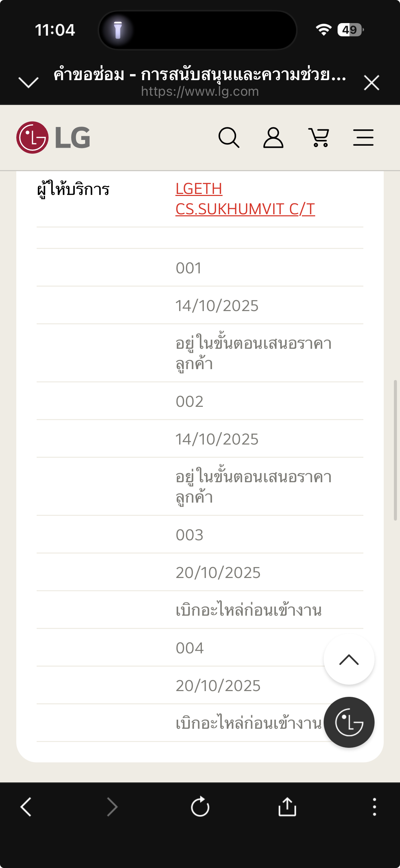
Task: Reload the repair request page
Action: click(200, 807)
